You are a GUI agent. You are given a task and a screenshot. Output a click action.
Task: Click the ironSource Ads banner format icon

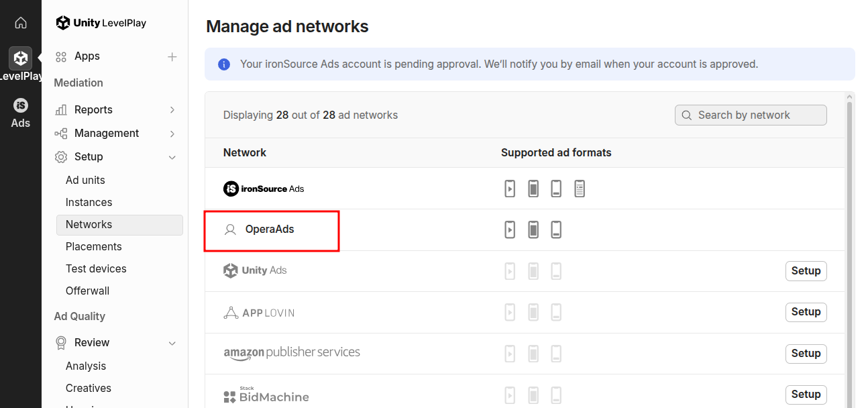(x=556, y=189)
